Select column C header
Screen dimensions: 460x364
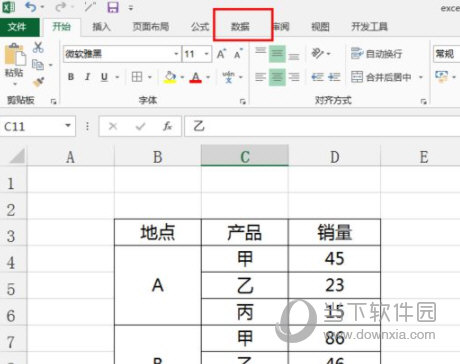(x=245, y=156)
